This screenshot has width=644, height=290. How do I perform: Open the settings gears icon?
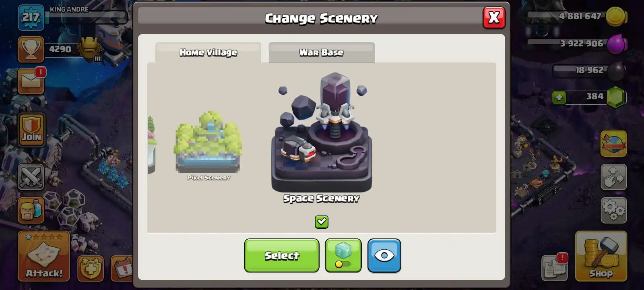coord(613,210)
